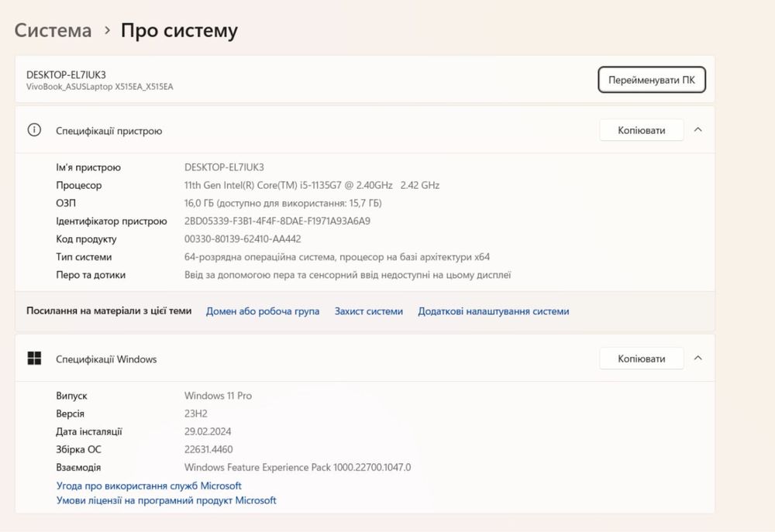Click the Код продукту label
The height and width of the screenshot is (532, 775).
click(x=86, y=239)
